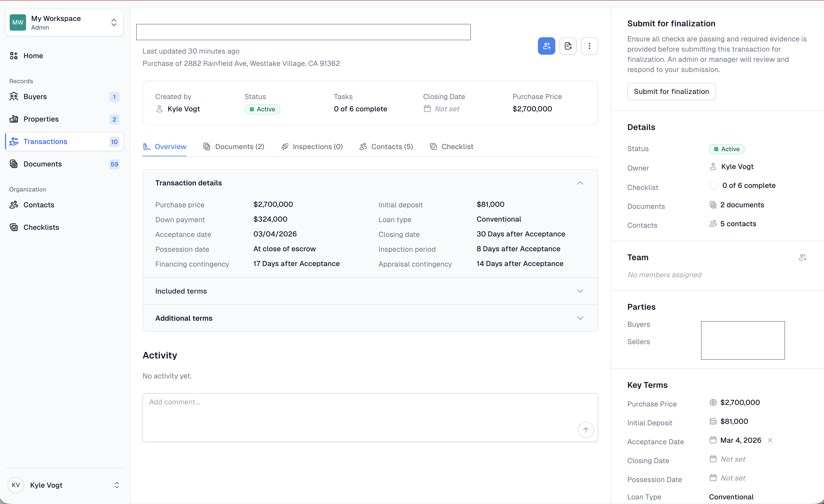Open the My Workspace switcher dropdown

(114, 23)
